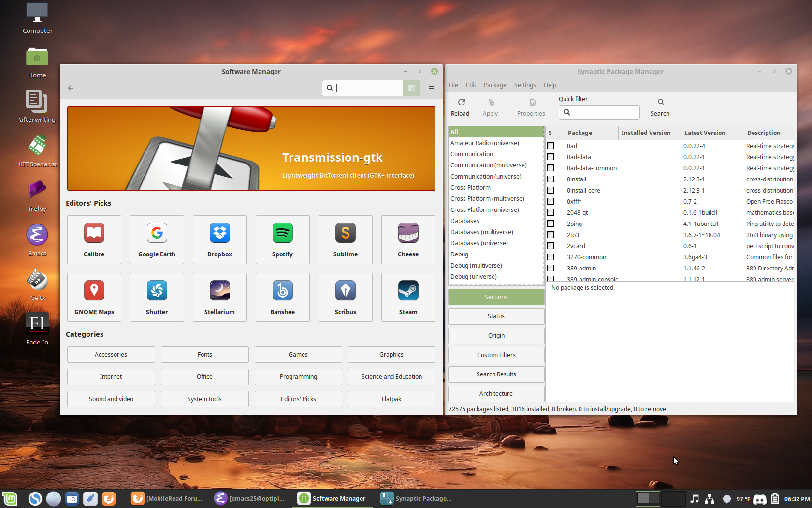Click the music note tray icon
The height and width of the screenshot is (508, 812).
click(695, 499)
